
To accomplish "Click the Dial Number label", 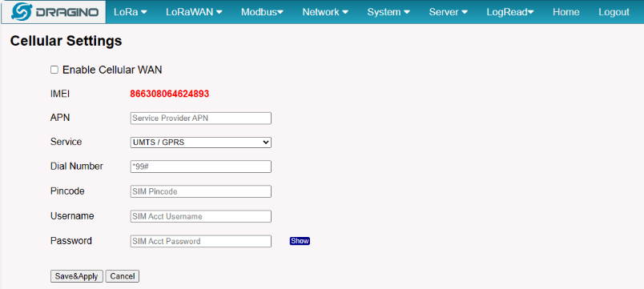I will pyautogui.click(x=77, y=167).
